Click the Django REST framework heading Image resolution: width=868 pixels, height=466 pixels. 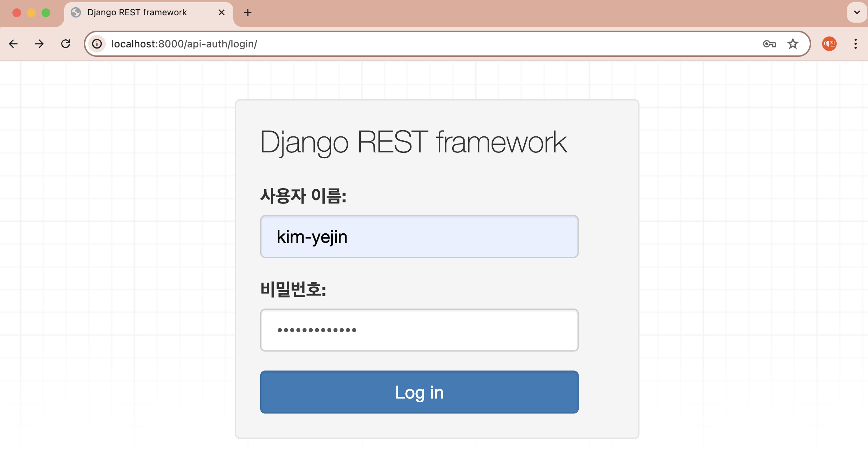point(413,142)
